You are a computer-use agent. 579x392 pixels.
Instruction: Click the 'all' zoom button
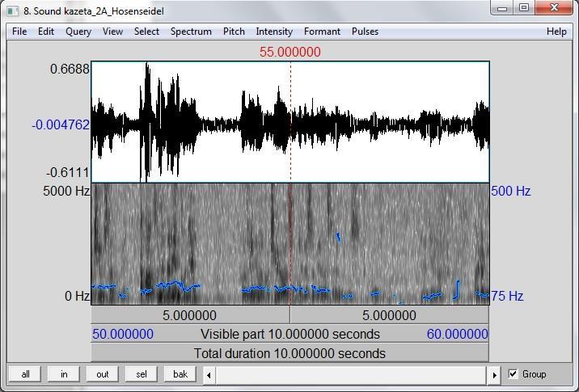(25, 374)
